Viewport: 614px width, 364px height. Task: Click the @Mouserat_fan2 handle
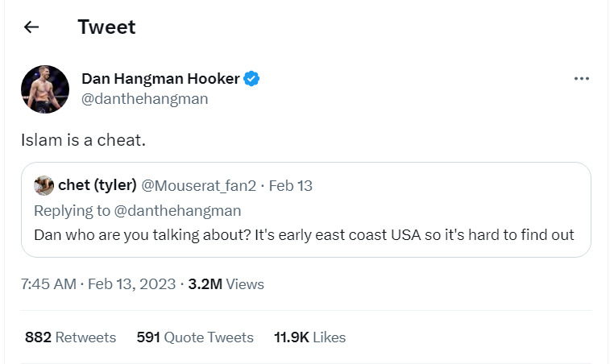pyautogui.click(x=198, y=185)
